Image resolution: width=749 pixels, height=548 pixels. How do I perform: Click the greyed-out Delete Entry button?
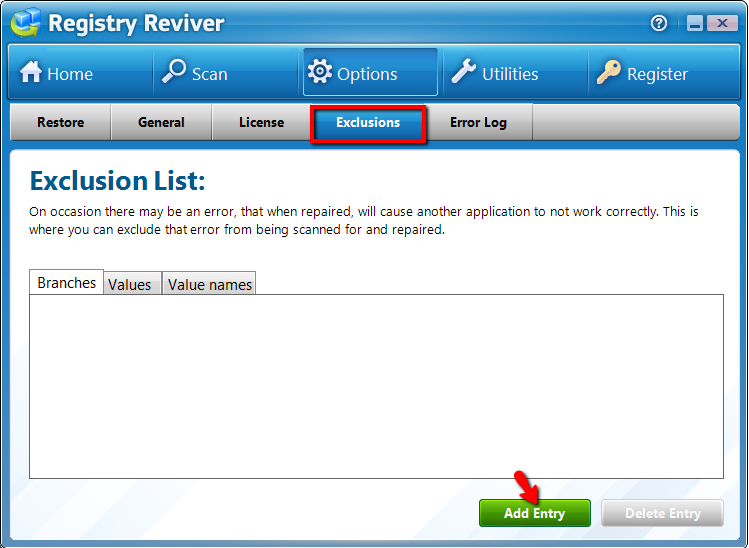[x=662, y=513]
